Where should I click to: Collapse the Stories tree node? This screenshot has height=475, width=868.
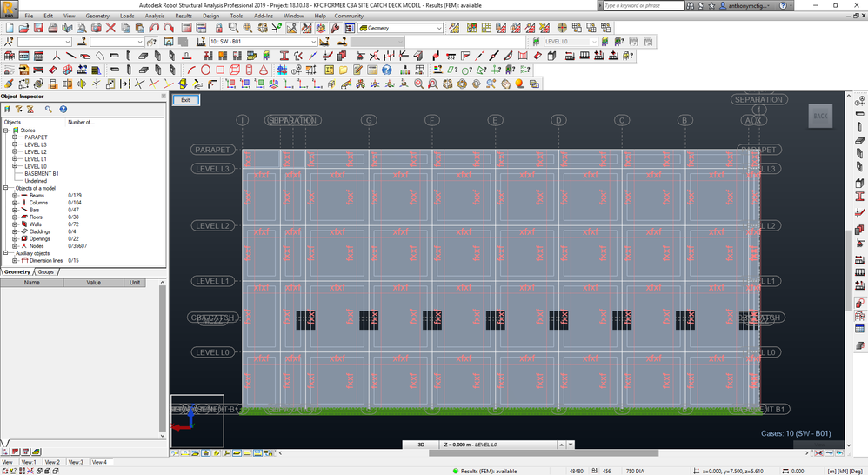pyautogui.click(x=6, y=130)
